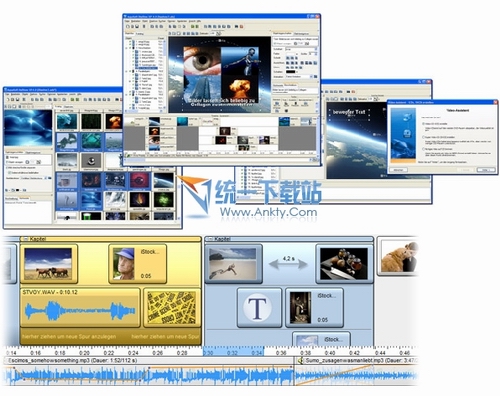Select first radio option in Video-Assistent dialog
Screen dimensions: 500x396
pos(424,124)
